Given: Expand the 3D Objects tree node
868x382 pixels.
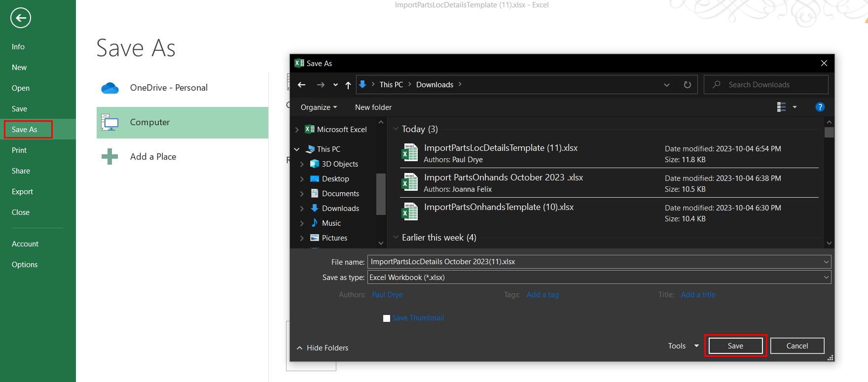Looking at the screenshot, I should (x=302, y=164).
